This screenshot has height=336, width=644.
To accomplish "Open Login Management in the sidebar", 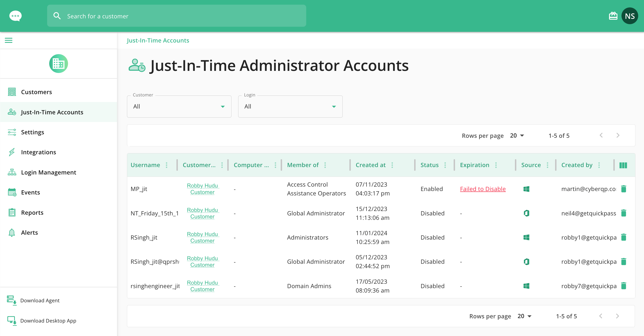I will tap(59, 172).
